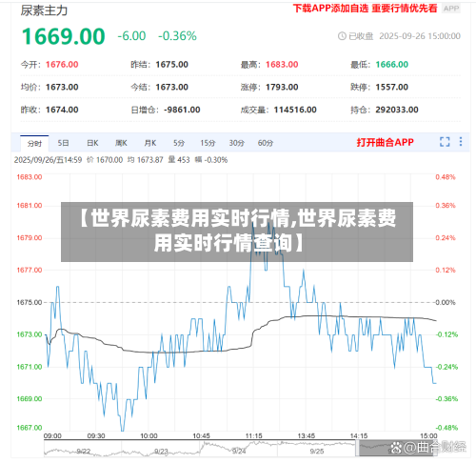Select the 5分 interval tab
The height and width of the screenshot is (464, 476).
(179, 143)
